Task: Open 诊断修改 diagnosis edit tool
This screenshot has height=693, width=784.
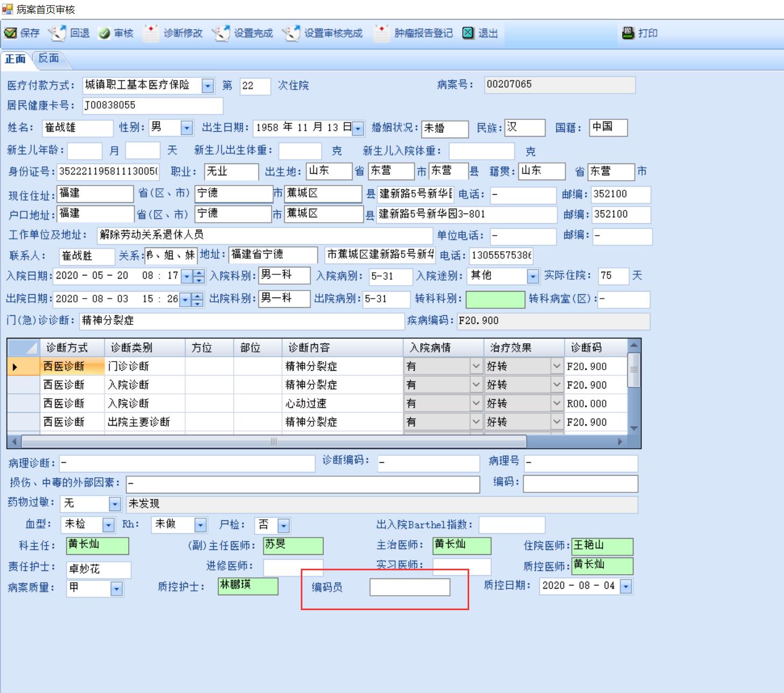Action: 151,33
